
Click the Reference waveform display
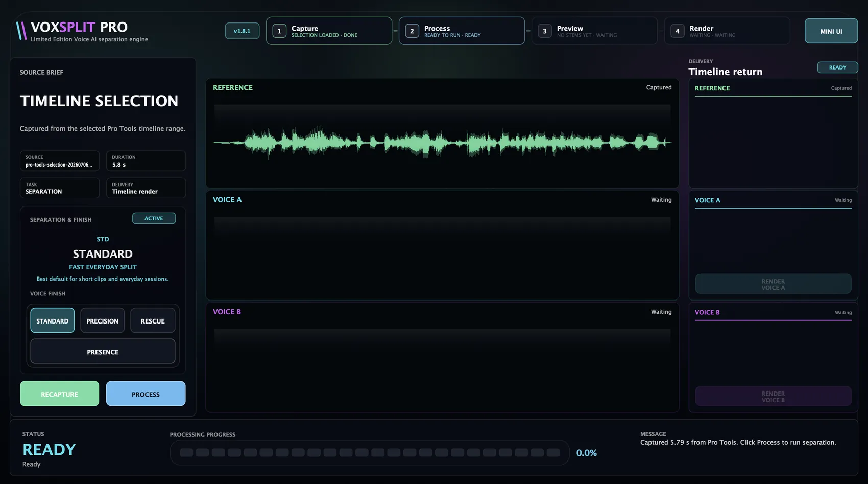click(x=442, y=143)
